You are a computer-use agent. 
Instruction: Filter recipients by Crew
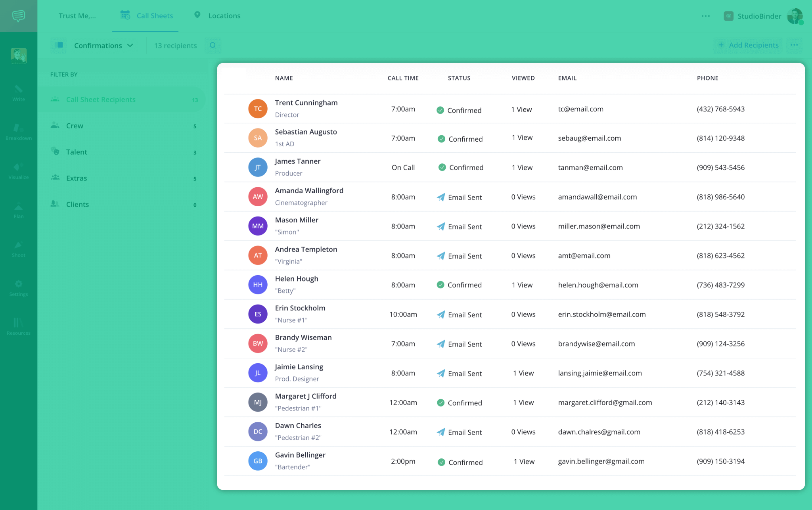[x=75, y=126]
